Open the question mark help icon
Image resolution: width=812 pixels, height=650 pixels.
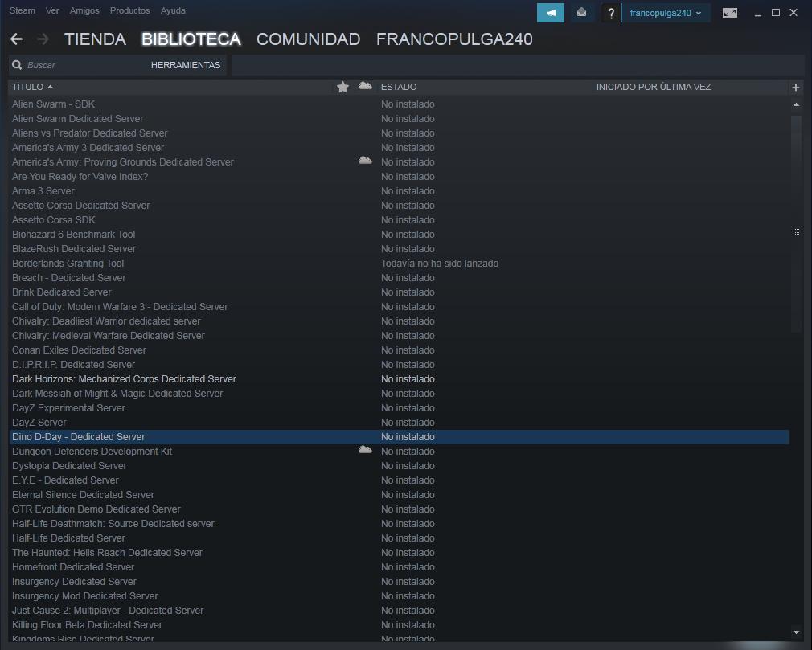(611, 13)
